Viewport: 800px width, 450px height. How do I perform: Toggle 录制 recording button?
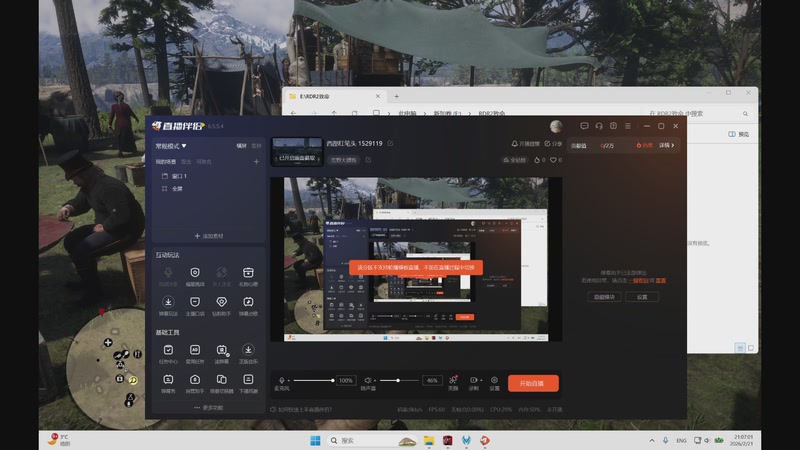point(473,383)
